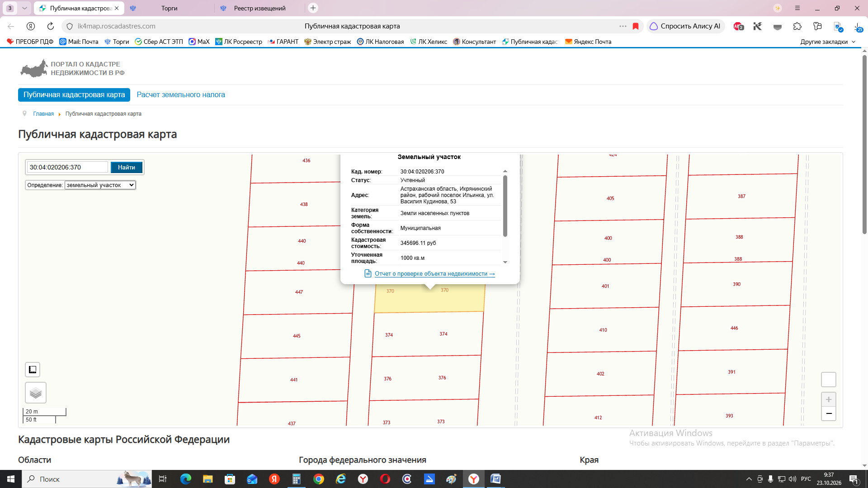The height and width of the screenshot is (488, 868).
Task: Activate the map measurement tool icon
Action: (x=33, y=370)
